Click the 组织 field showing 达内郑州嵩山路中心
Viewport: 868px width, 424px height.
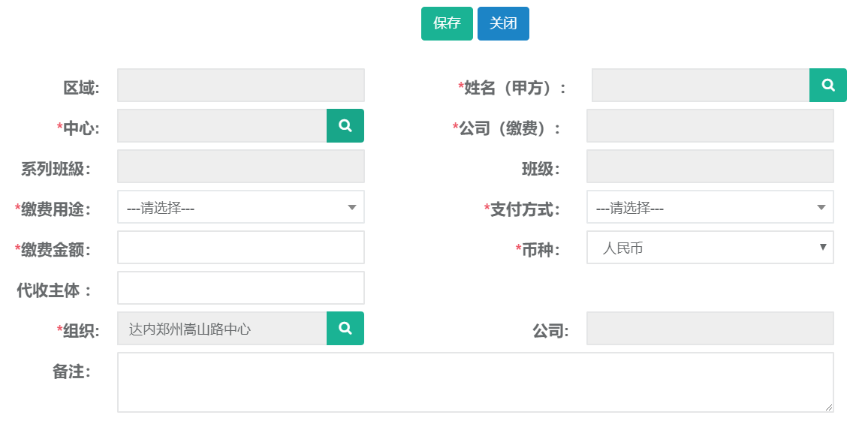click(x=222, y=328)
